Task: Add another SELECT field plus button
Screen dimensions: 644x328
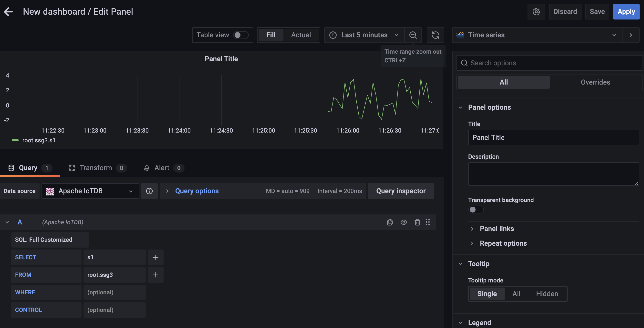Action: (156, 257)
